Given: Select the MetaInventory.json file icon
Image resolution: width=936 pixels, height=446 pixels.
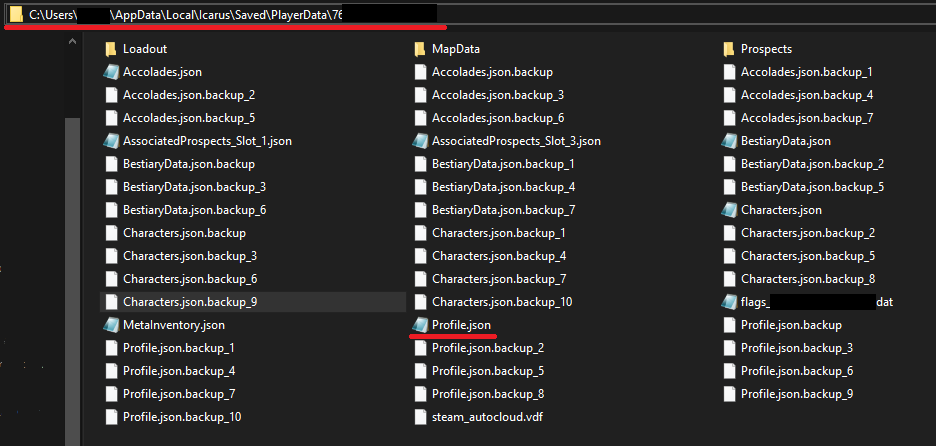Looking at the screenshot, I should pos(111,325).
